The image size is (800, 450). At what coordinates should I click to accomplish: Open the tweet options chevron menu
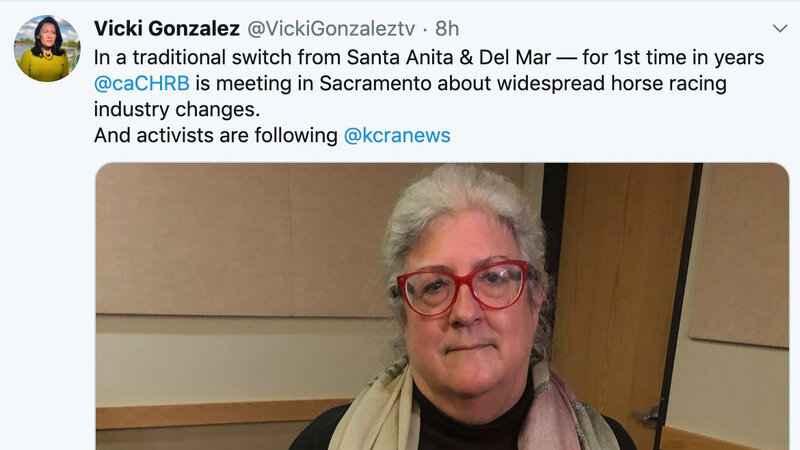[x=780, y=29]
